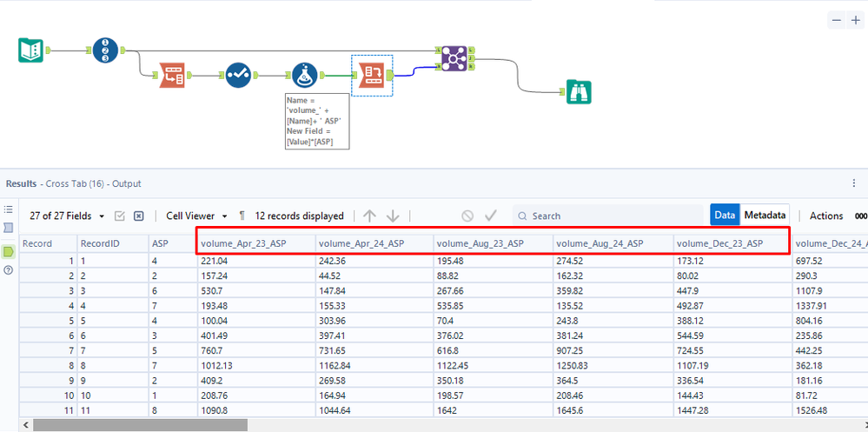868x432 pixels.
Task: Check all fields icon in results toolbar
Action: point(120,216)
